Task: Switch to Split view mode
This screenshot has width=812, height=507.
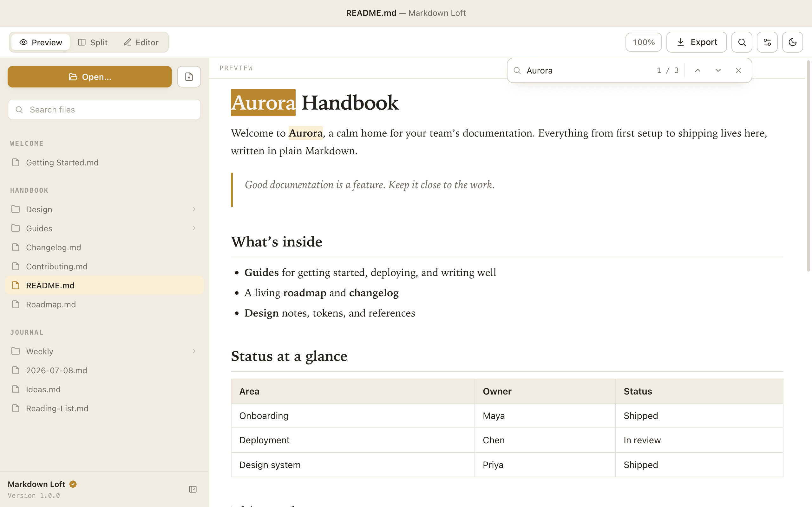Action: pos(93,42)
